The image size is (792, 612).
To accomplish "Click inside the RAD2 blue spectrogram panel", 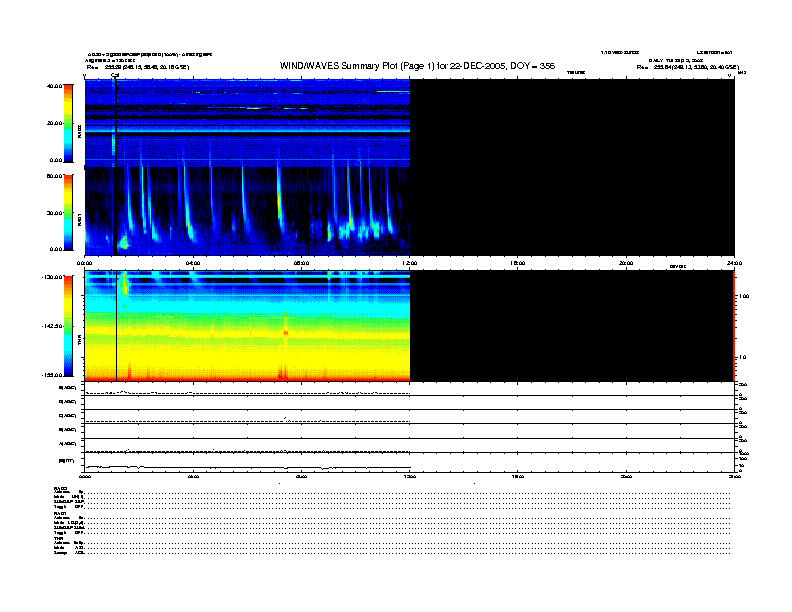I will coord(247,123).
